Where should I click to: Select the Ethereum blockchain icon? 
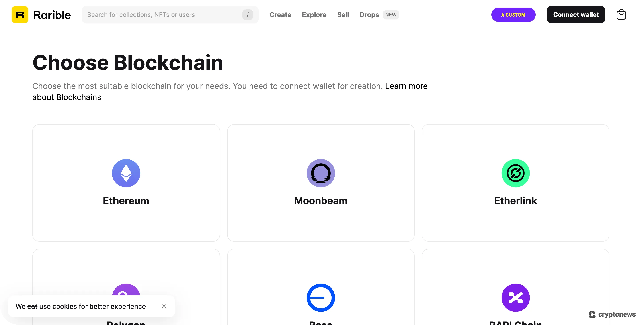[126, 173]
